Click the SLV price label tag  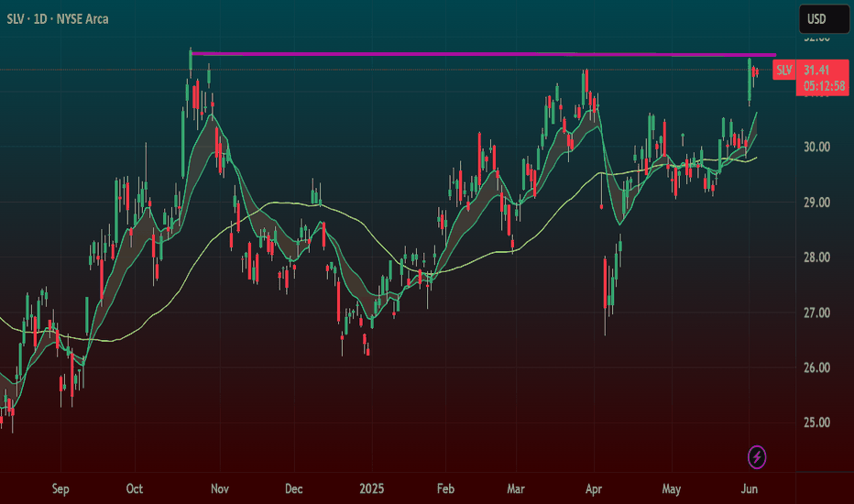click(x=783, y=70)
